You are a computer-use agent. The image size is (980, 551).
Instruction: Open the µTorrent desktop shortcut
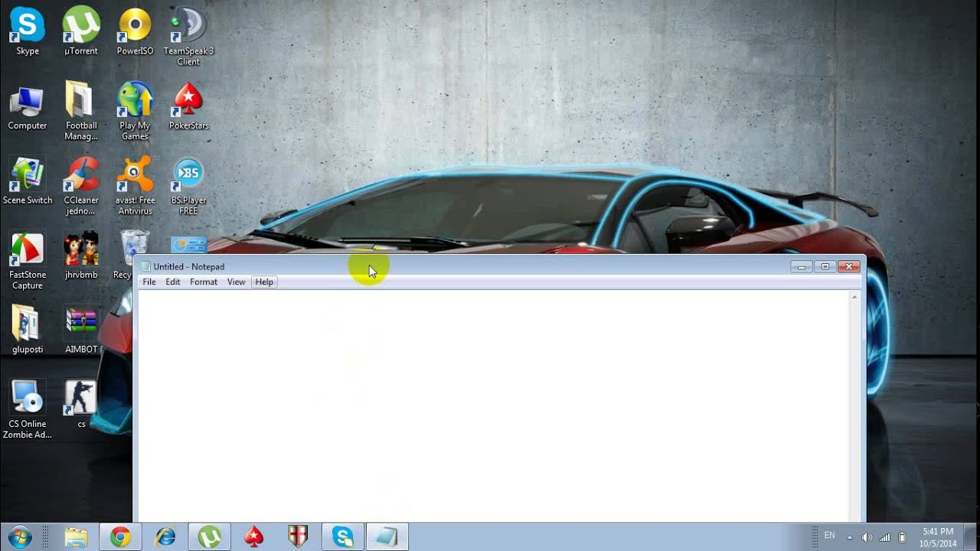click(80, 31)
